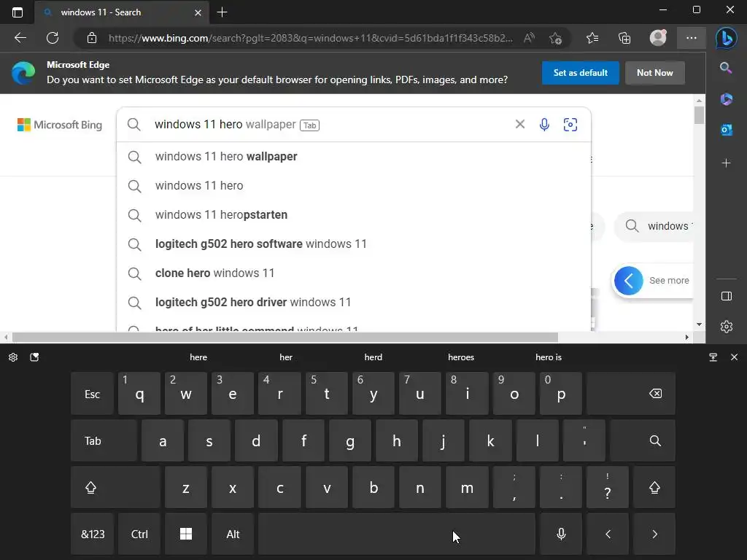Image resolution: width=747 pixels, height=560 pixels.
Task: Open sidebar settings gear icon
Action: [x=726, y=327]
